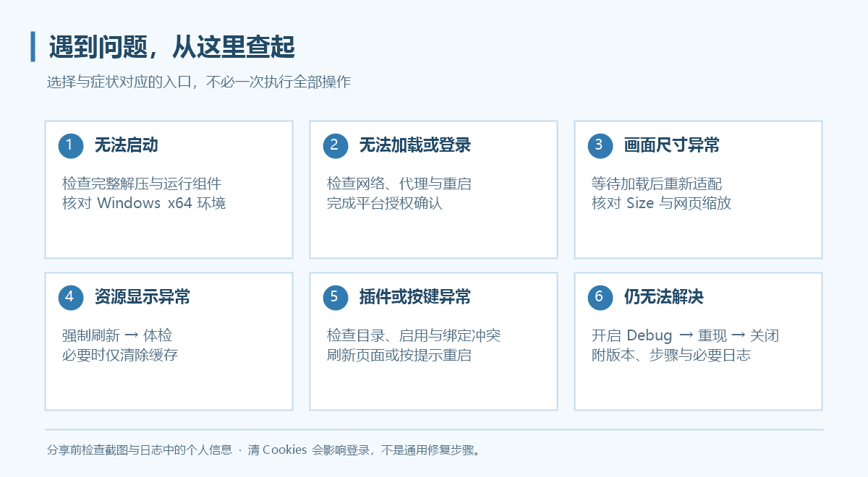Viewport: 868px width, 477px height.
Task: Click the number 5 circle badge
Action: coord(336,297)
